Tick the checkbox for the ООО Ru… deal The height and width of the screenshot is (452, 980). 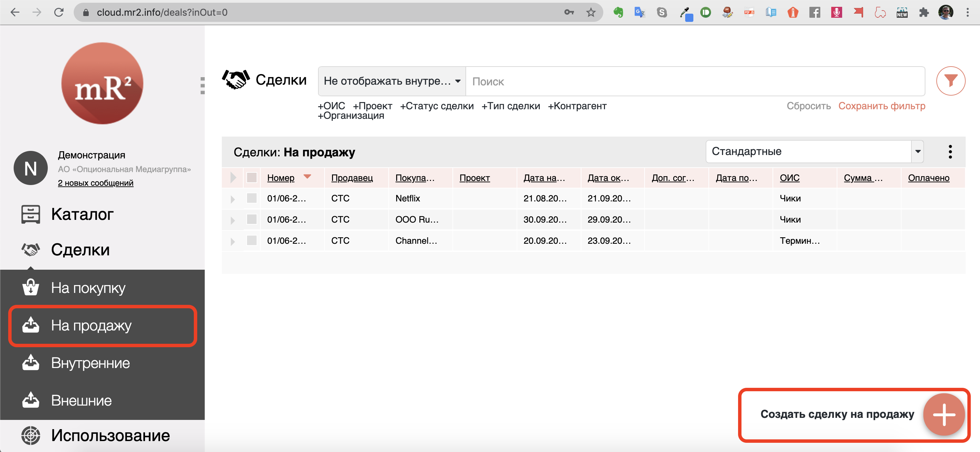tap(251, 219)
